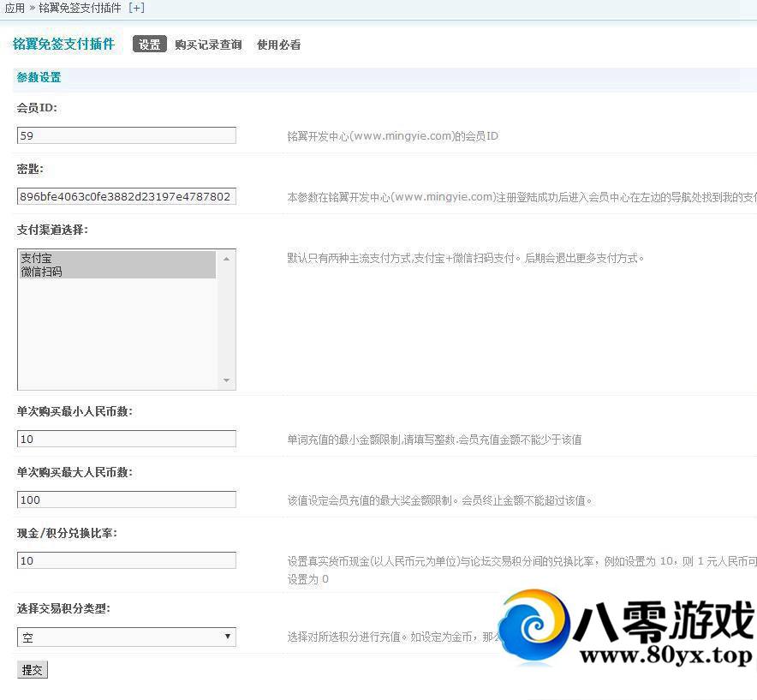
Task: Click the 会员ID input field
Action: click(127, 135)
